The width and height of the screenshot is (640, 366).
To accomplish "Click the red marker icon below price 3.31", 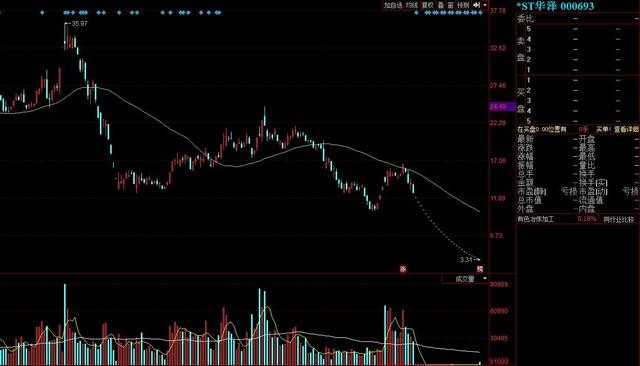I will [480, 269].
